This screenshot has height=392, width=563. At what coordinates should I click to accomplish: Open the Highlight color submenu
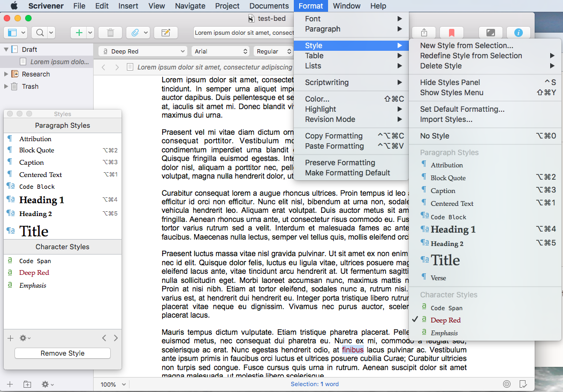(x=351, y=109)
